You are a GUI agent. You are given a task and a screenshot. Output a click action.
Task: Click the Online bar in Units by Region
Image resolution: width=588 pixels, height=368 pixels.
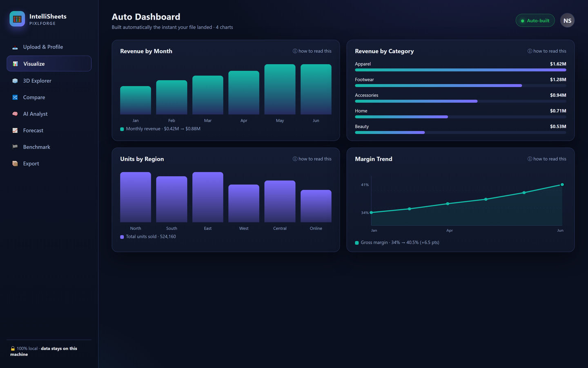[x=316, y=206]
